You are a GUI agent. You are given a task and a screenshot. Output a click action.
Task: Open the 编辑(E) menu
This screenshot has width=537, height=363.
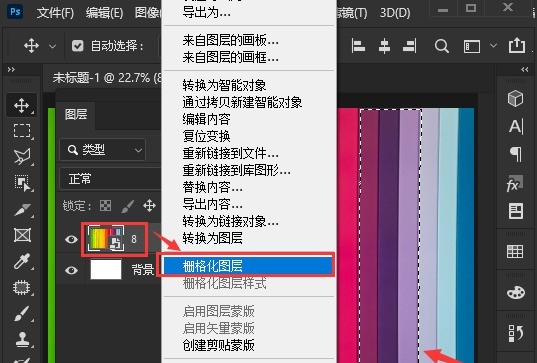(x=104, y=13)
